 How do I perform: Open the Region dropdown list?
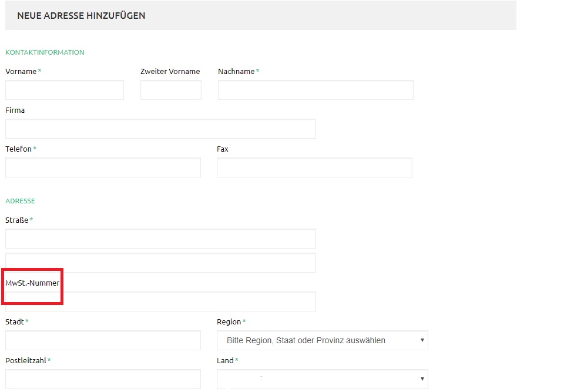point(322,340)
